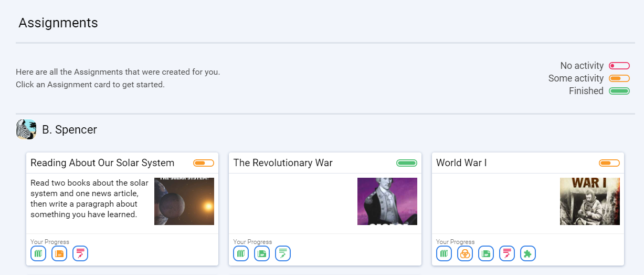Click the orange news article icon in Solar System card
644x275 pixels.
coord(59,253)
